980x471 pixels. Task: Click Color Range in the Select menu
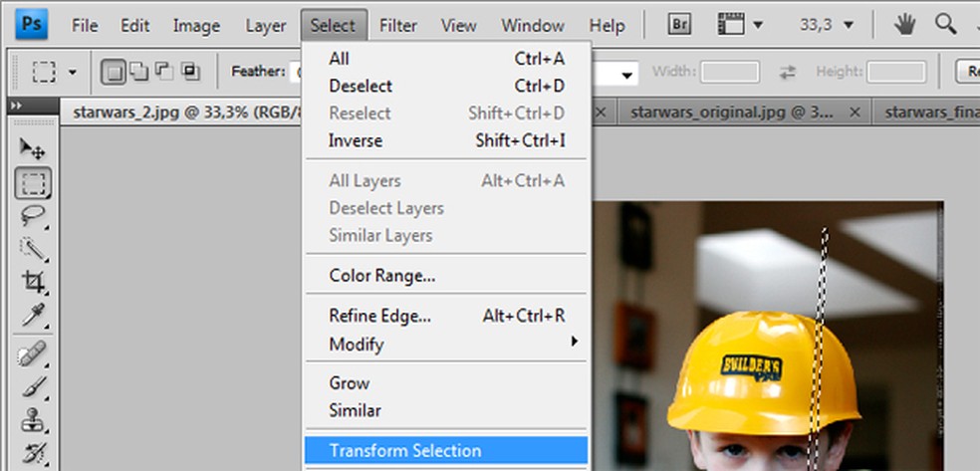(x=382, y=275)
